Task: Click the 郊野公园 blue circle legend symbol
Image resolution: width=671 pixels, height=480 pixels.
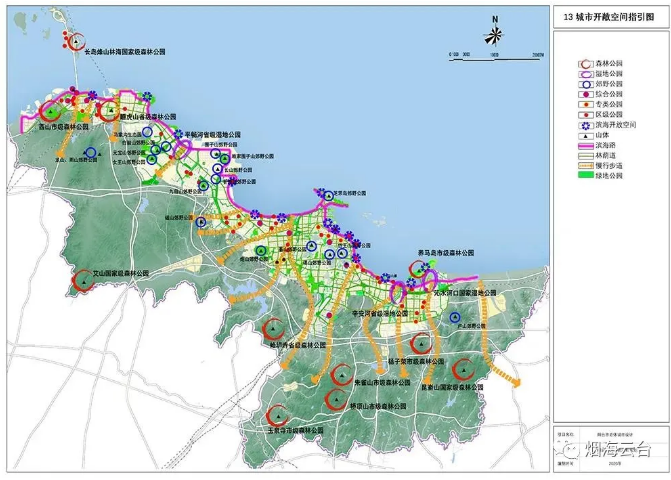Action: click(586, 84)
